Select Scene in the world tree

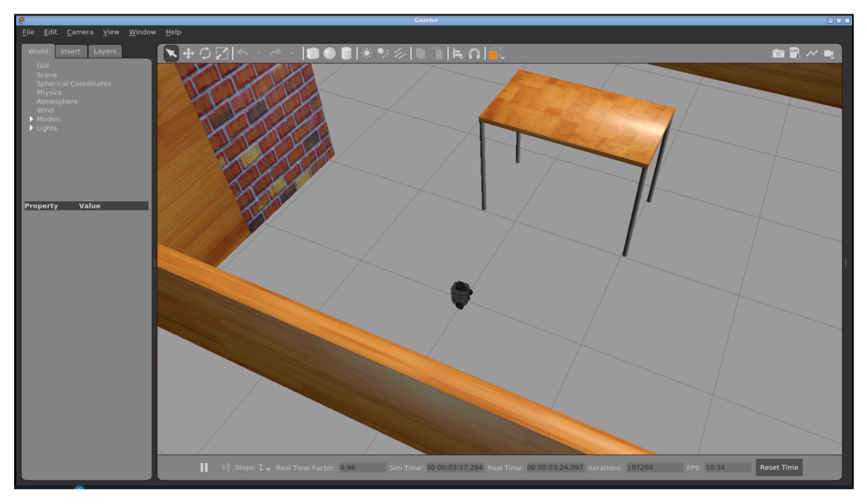pos(47,75)
